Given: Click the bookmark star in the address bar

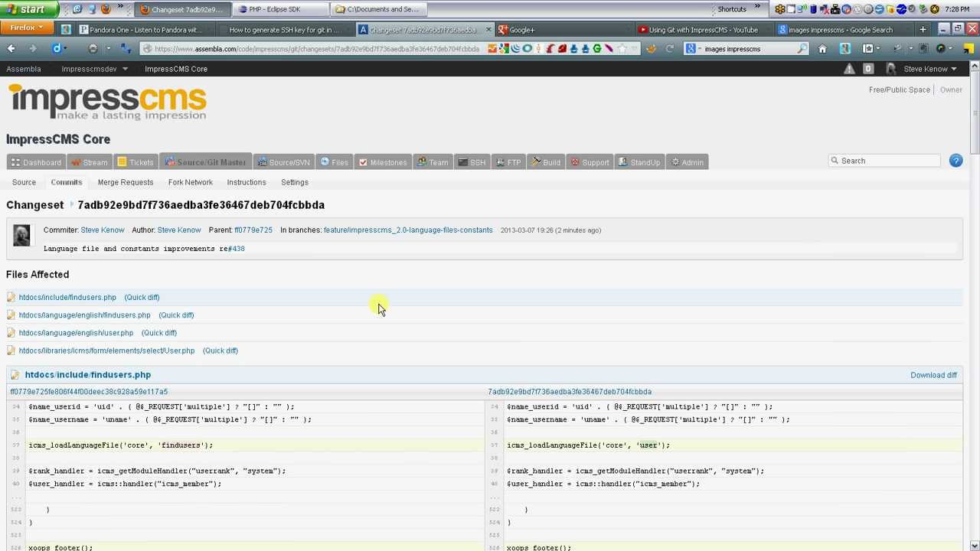Looking at the screenshot, I should [622, 49].
